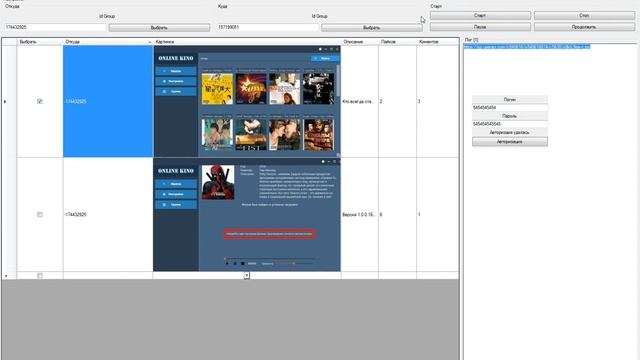Focus the Логин input field
The height and width of the screenshot is (360, 640).
point(510,108)
